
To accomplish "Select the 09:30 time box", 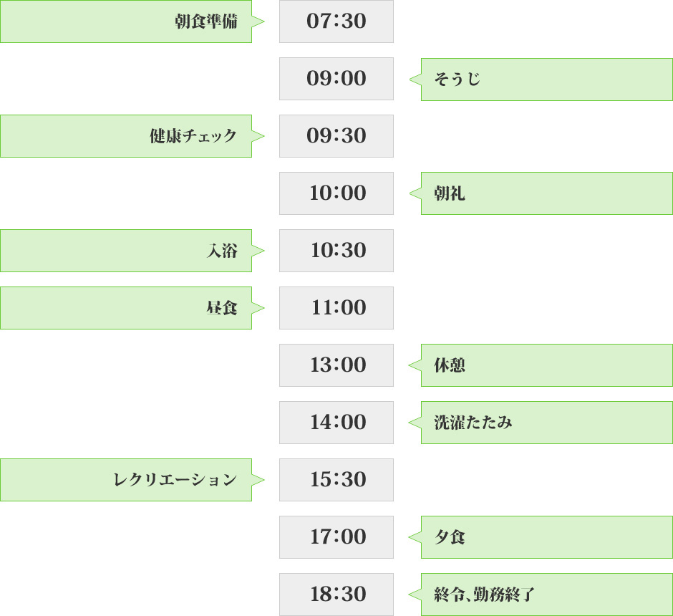I will coord(336,136).
